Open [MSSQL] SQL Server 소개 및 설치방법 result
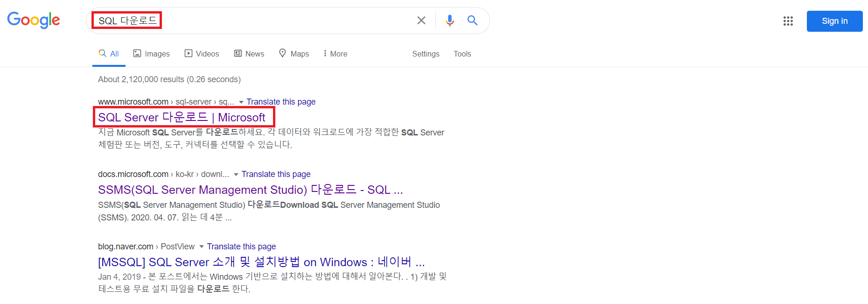868x304 pixels. pyautogui.click(x=261, y=262)
